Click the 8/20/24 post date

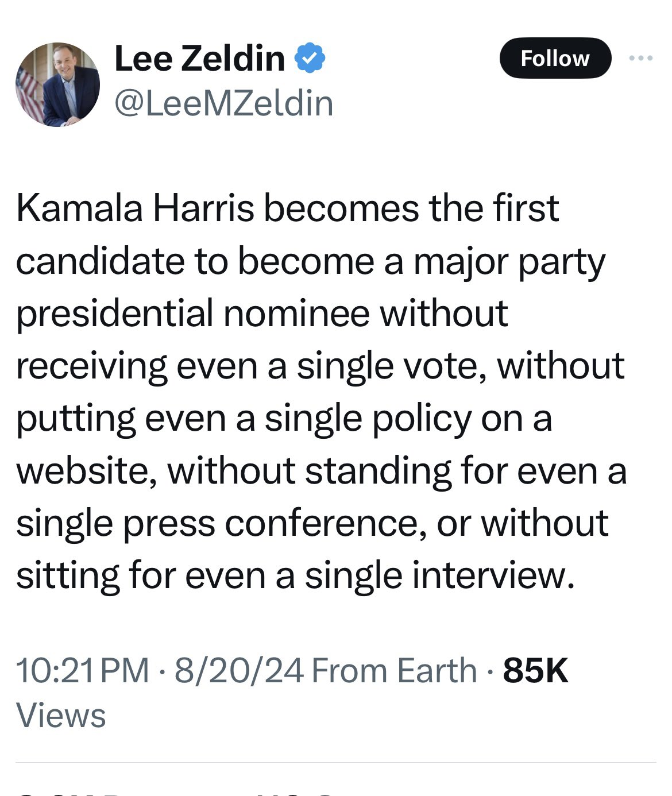click(239, 671)
